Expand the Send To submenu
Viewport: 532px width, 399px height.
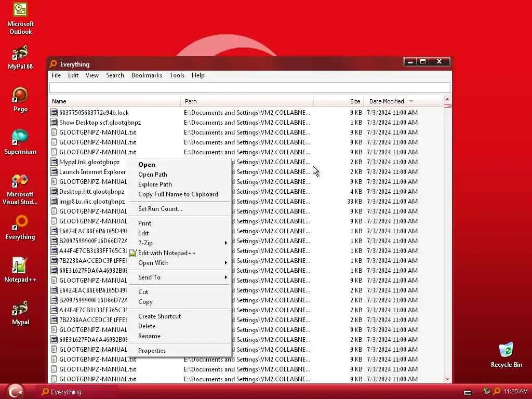(179, 277)
